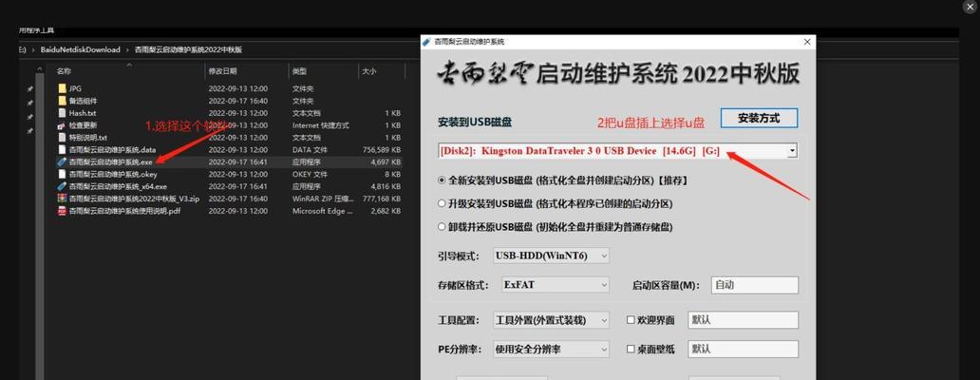The width and height of the screenshot is (980, 380).
Task: Expand chevron after BaiduNetdiskDownload in address bar
Action: click(127, 49)
